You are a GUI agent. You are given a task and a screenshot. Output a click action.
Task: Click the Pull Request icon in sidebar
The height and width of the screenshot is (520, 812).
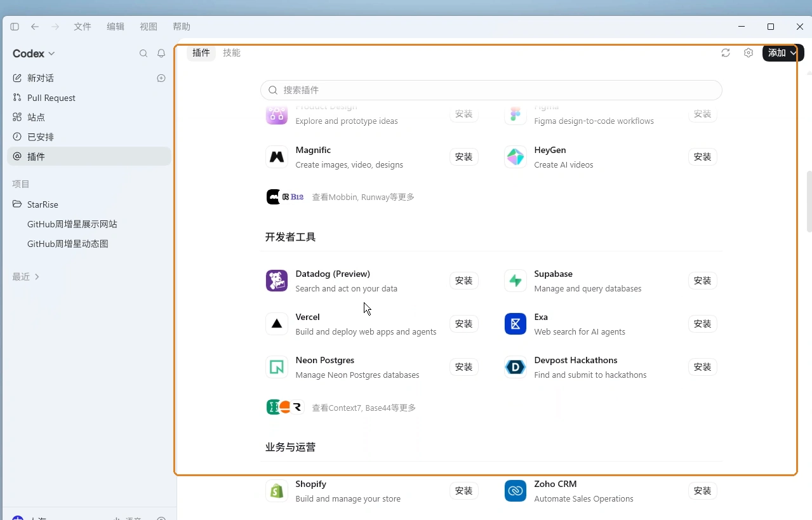pyautogui.click(x=17, y=98)
